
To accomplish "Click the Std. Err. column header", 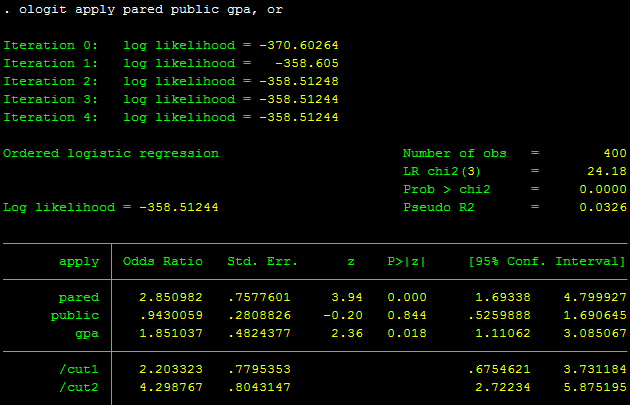I will 258,262.
